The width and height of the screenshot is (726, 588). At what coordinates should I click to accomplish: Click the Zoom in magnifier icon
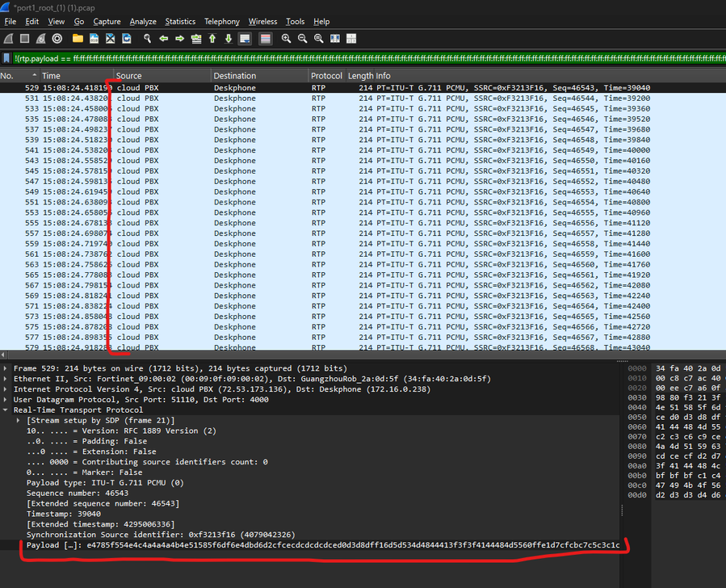click(287, 39)
